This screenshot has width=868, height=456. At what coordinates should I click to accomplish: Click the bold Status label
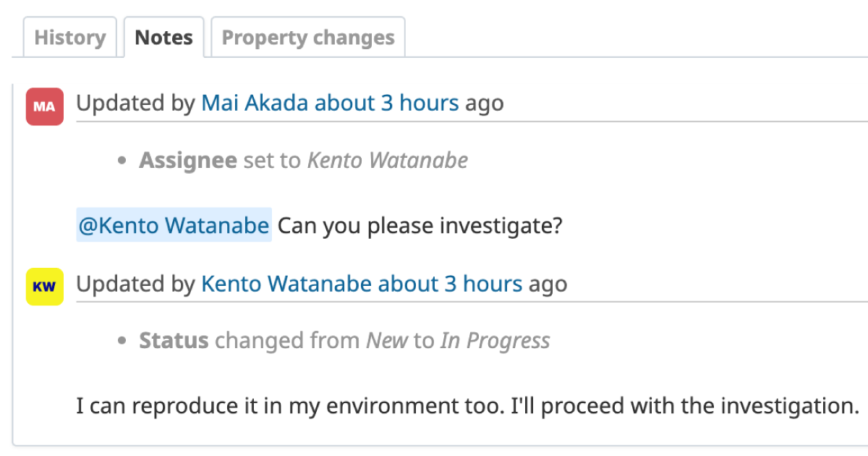coord(174,340)
